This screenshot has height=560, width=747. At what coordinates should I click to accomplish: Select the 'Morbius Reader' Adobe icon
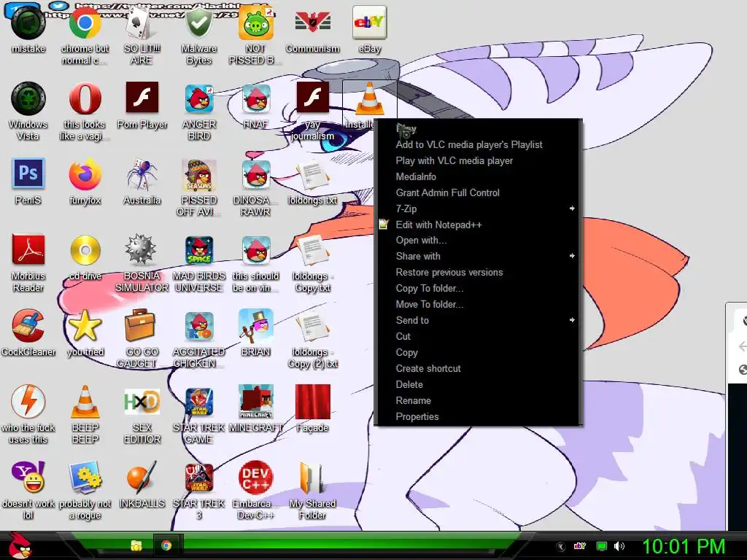click(28, 250)
